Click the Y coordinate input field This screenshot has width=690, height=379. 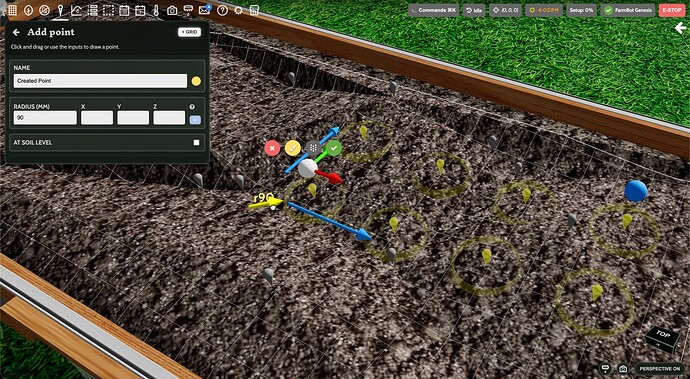coord(133,118)
